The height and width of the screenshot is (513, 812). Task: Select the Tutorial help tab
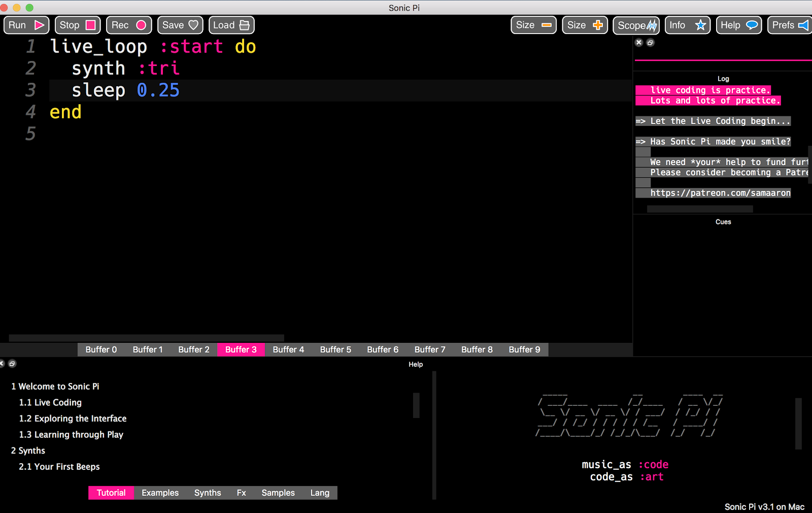(x=111, y=493)
